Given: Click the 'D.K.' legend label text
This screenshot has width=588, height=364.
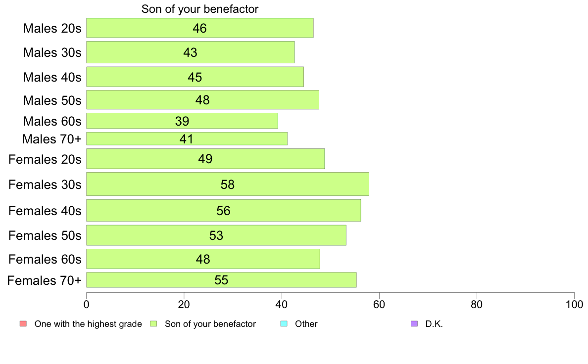Looking at the screenshot, I should [434, 324].
